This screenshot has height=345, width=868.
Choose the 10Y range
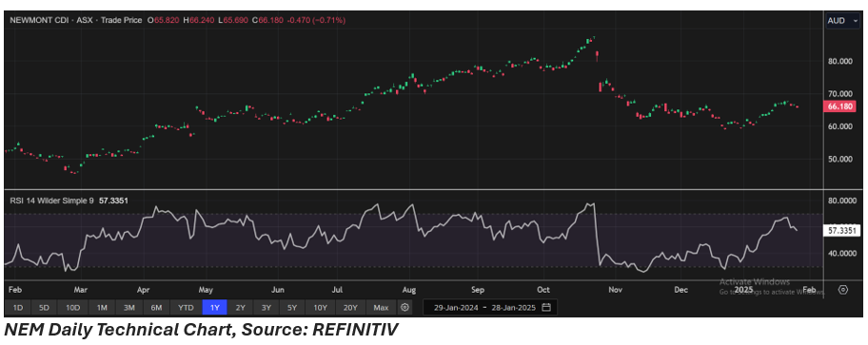coord(320,307)
